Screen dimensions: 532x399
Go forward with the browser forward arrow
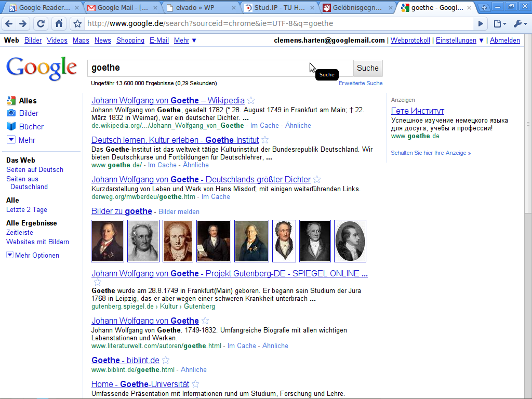click(x=23, y=23)
